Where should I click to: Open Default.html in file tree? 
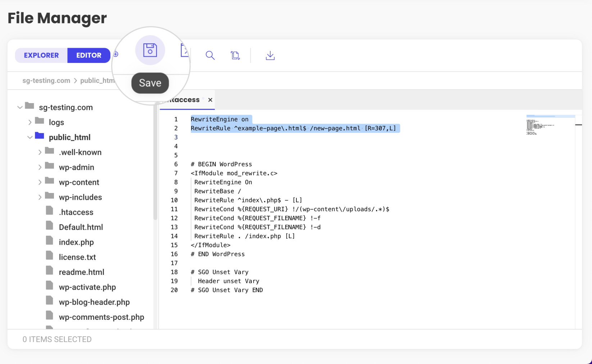pos(81,227)
